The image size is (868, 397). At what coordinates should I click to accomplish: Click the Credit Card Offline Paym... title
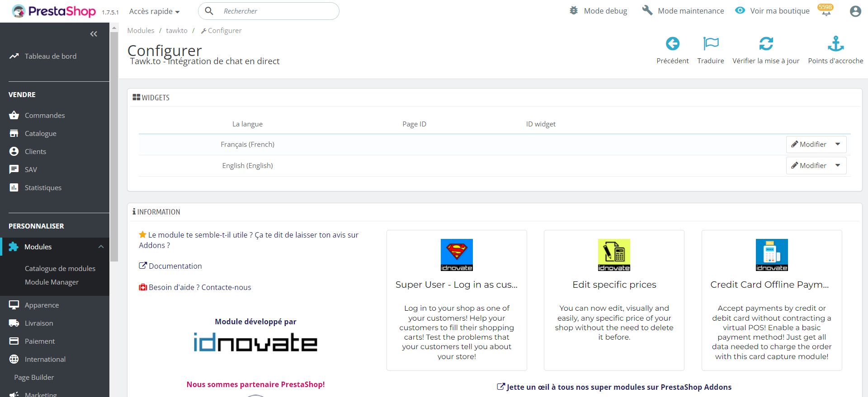(769, 285)
